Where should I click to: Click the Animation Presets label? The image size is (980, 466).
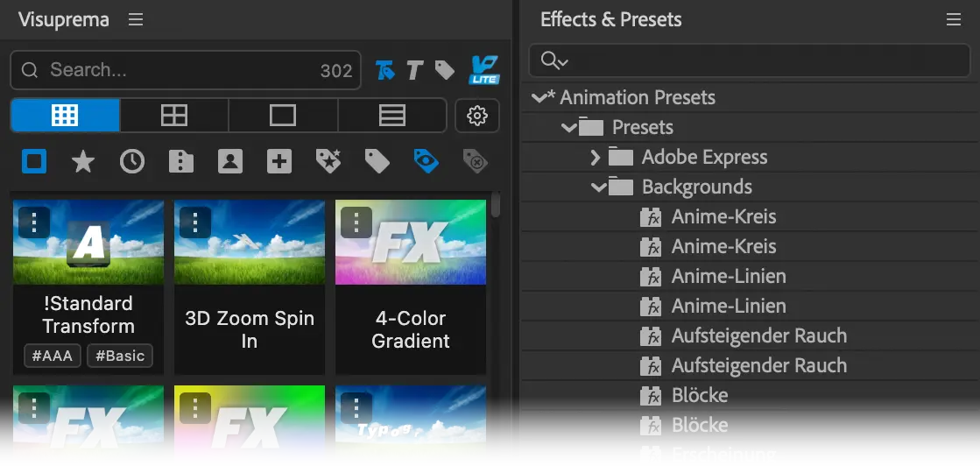(x=638, y=97)
